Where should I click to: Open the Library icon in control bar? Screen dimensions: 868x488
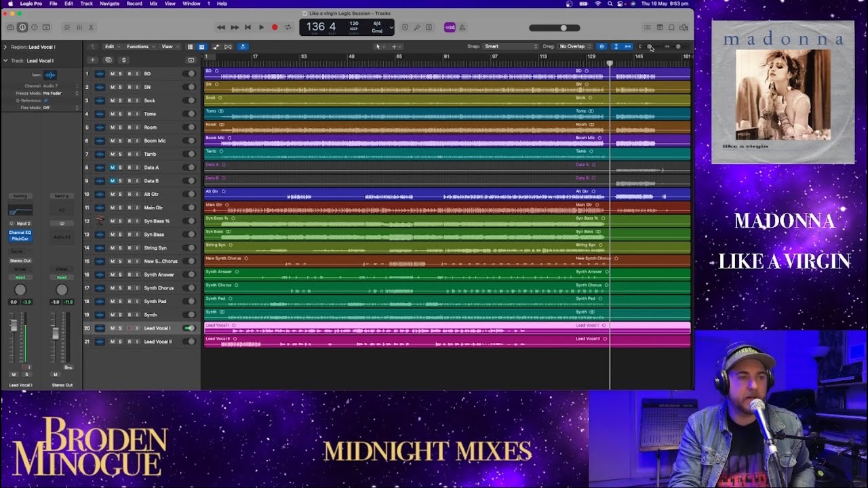(11, 27)
